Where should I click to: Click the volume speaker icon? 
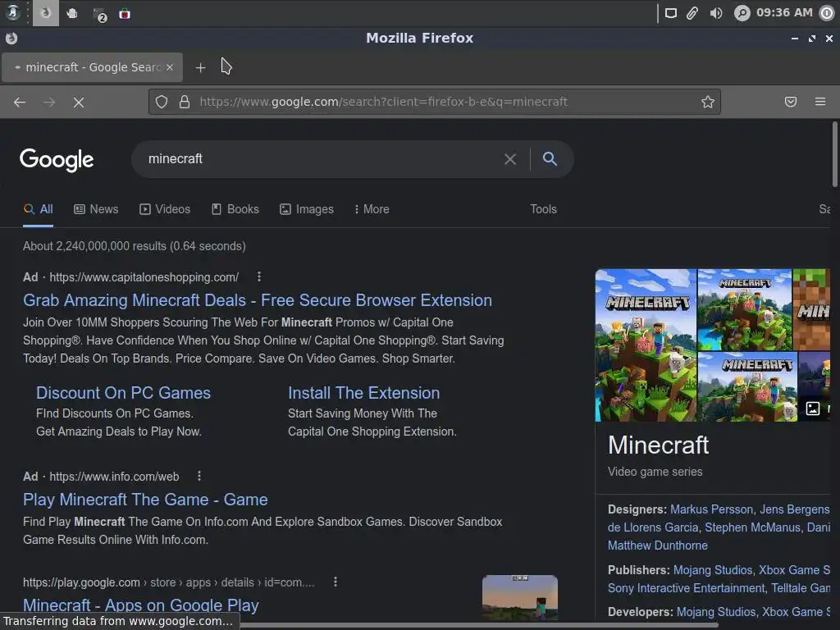[715, 13]
